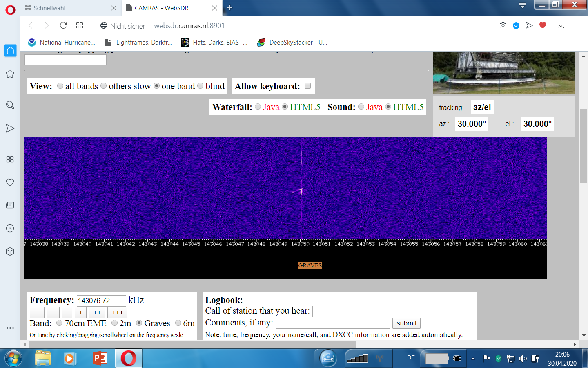The image size is (588, 368).
Task: Open start page grid button in toolbar
Action: click(x=80, y=26)
